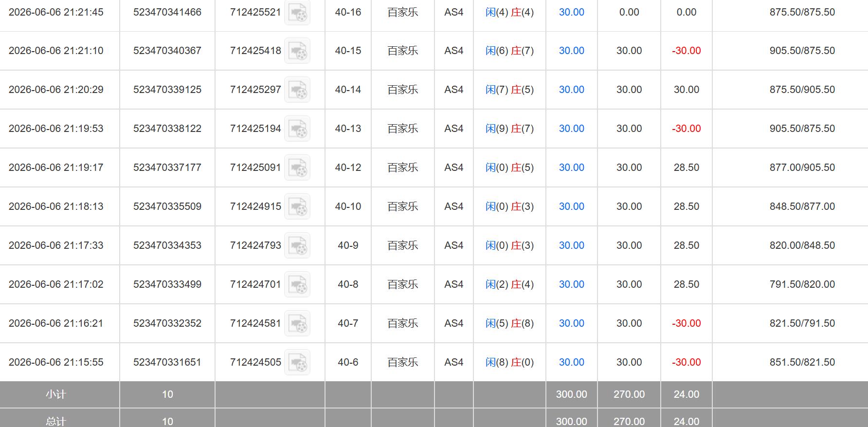868x427 pixels.
Task: Open video replay icon for round 712425297
Action: point(297,90)
